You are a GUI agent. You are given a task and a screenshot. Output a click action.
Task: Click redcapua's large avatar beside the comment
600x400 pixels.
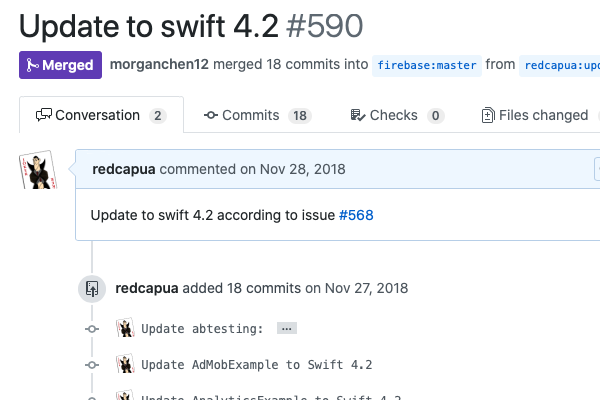point(36,171)
